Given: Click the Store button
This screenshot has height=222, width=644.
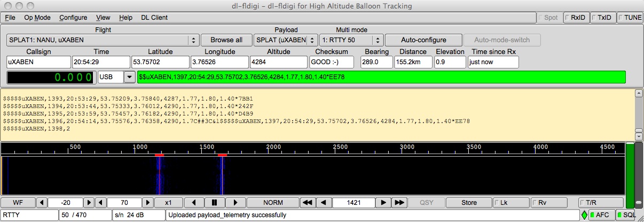Looking at the screenshot, I should point(469,203).
